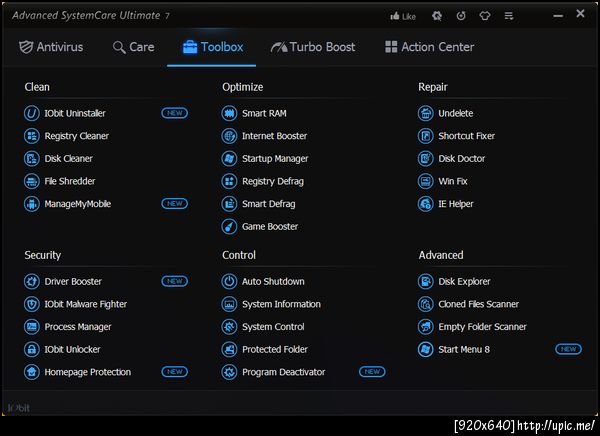Select the Toolbox tab
Image resolution: width=600 pixels, height=436 pixels.
[x=213, y=47]
